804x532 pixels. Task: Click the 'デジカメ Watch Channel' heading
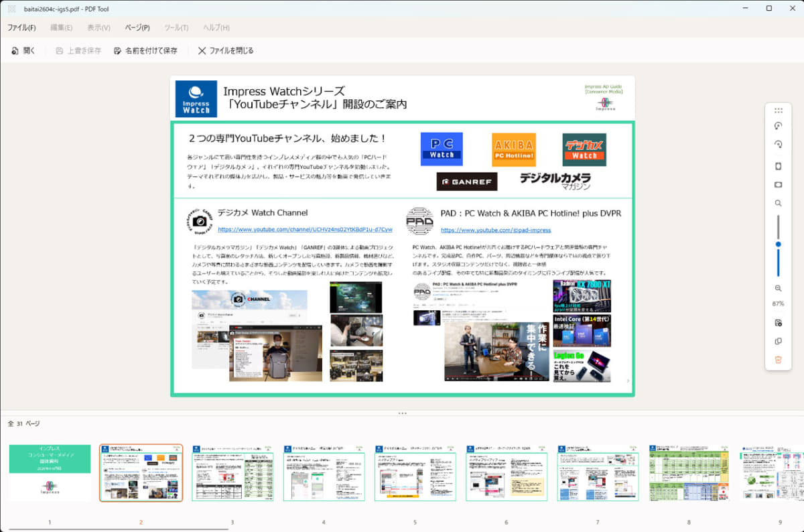[263, 213]
